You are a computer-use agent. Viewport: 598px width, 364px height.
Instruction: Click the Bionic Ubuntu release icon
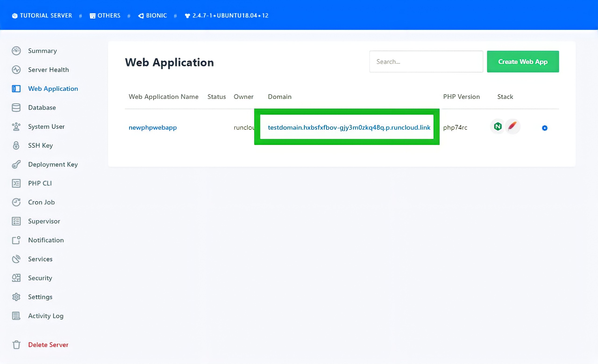point(141,16)
